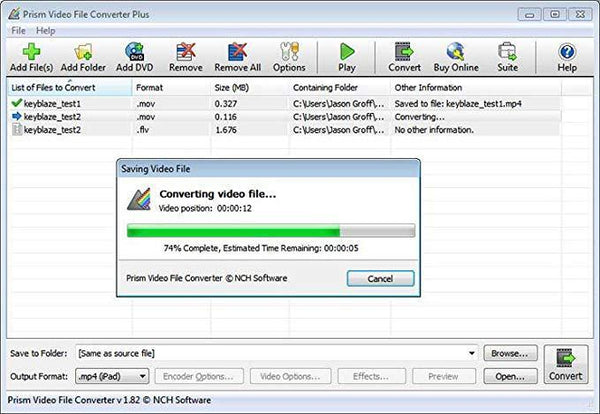Click blue arrow icon beside keyblaze_test2 .mov
Image resolution: width=600 pixels, height=414 pixels.
pos(16,116)
